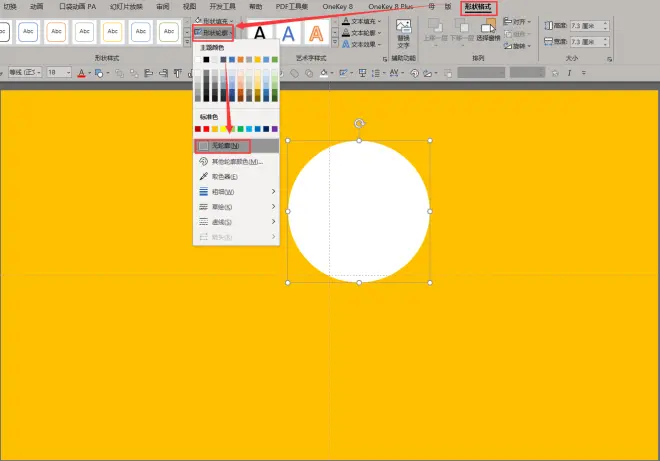This screenshot has height=461, width=660.
Task: Open the Text Fill (文本填充) dropdown
Action: coord(362,21)
